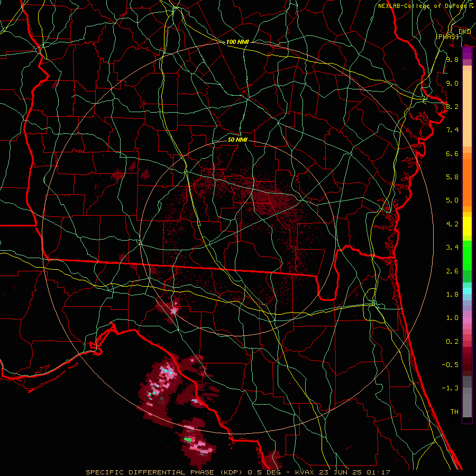Click the bright green band of the color bar
476x476 pixels.
click(467, 255)
